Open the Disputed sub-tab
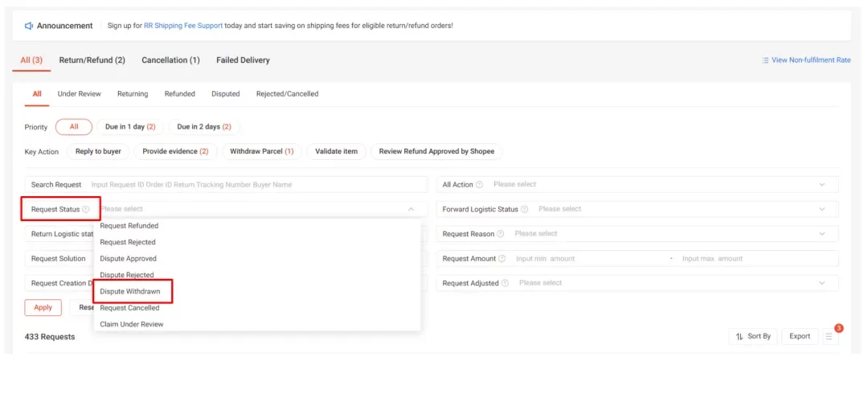868x402 pixels. point(225,94)
